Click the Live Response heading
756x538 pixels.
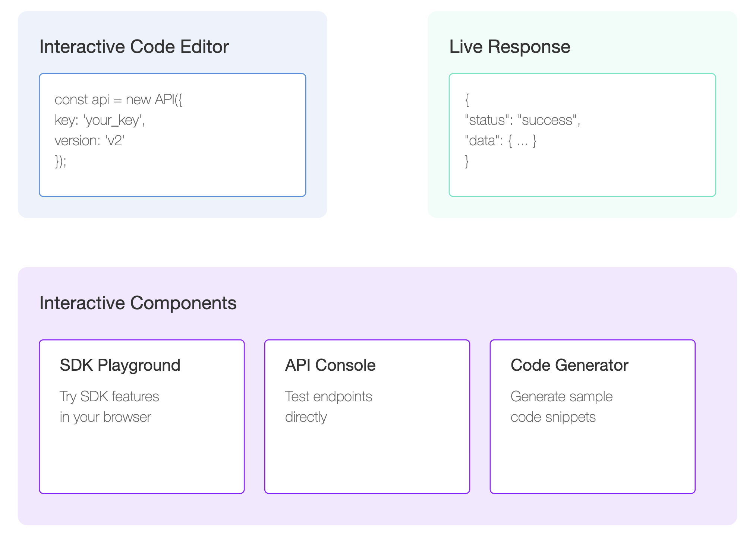(510, 47)
